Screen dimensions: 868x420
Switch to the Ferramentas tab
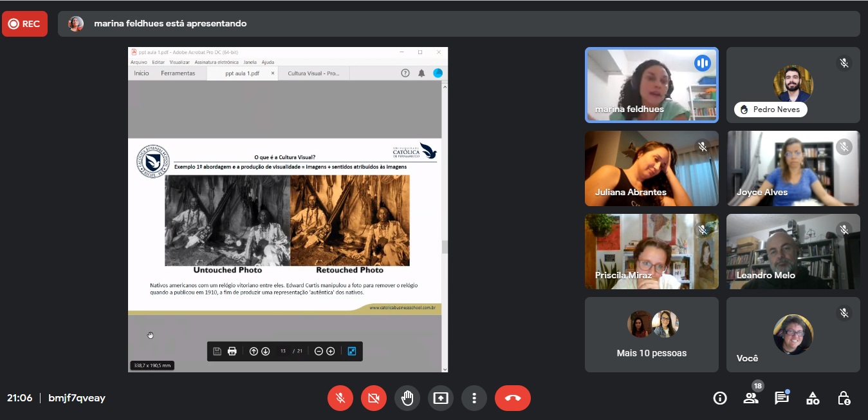178,73
